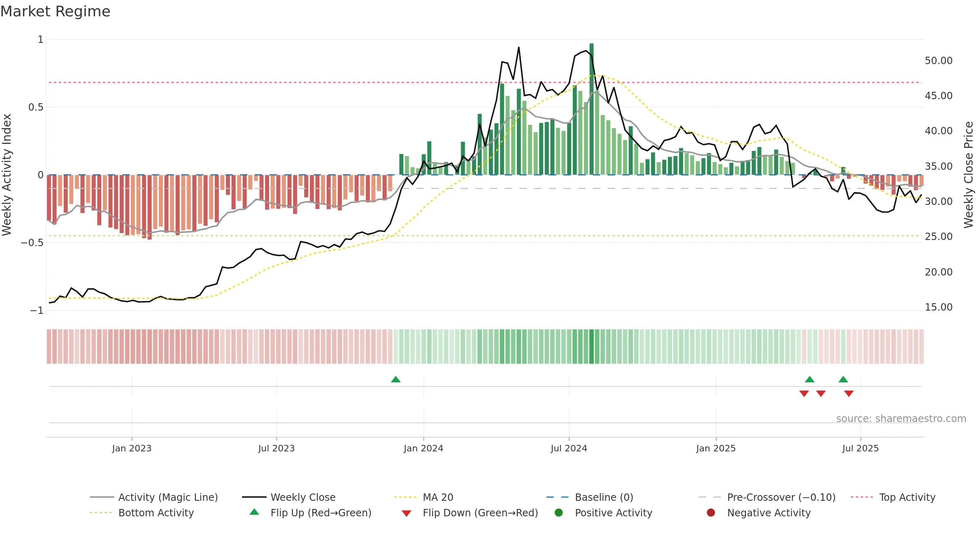The width and height of the screenshot is (980, 551).
Task: Click the Flip Up green triangle legend icon
Action: click(x=254, y=512)
